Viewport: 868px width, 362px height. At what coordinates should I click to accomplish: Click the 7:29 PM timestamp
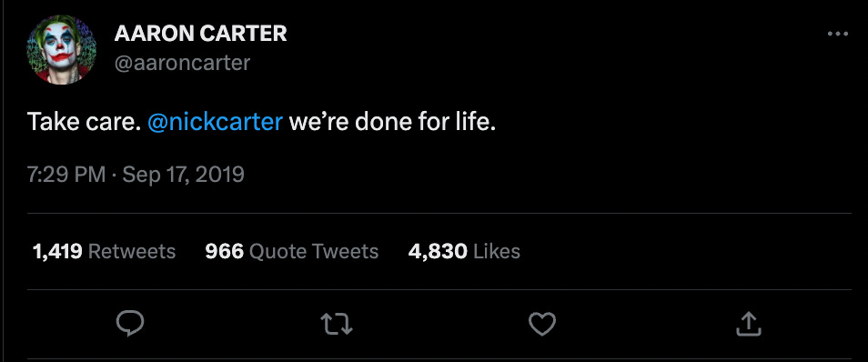click(66, 175)
